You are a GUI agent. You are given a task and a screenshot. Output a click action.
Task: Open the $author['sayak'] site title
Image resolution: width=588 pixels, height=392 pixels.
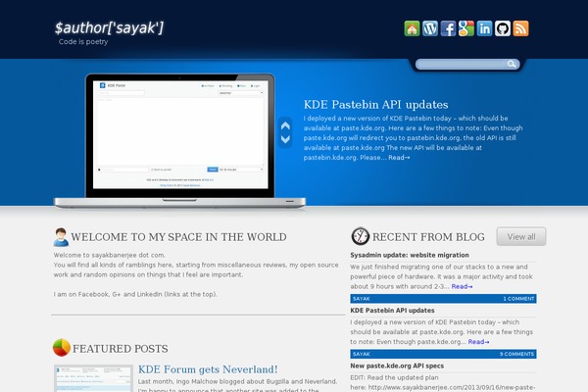click(x=109, y=27)
